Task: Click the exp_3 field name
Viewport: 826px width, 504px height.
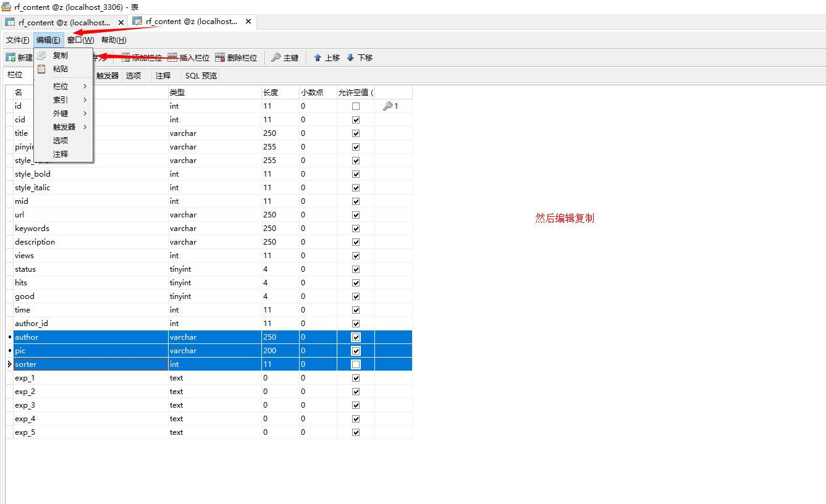Action: (x=25, y=405)
